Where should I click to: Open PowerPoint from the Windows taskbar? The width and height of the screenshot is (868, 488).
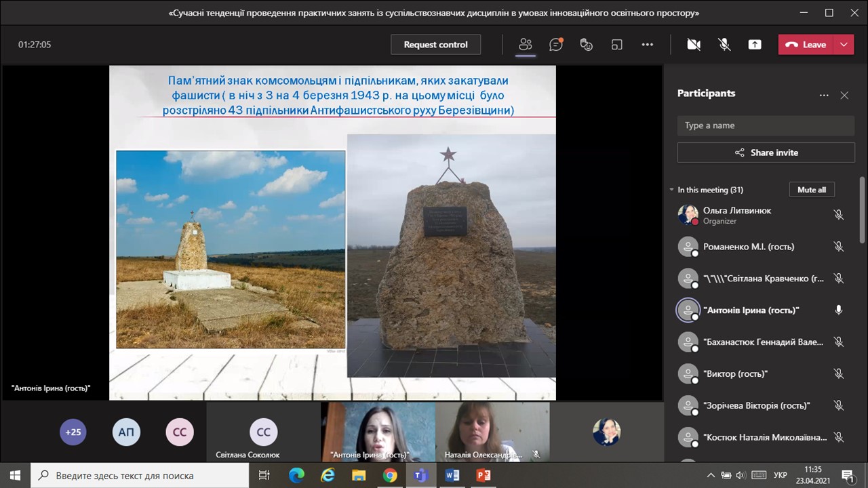pos(483,475)
